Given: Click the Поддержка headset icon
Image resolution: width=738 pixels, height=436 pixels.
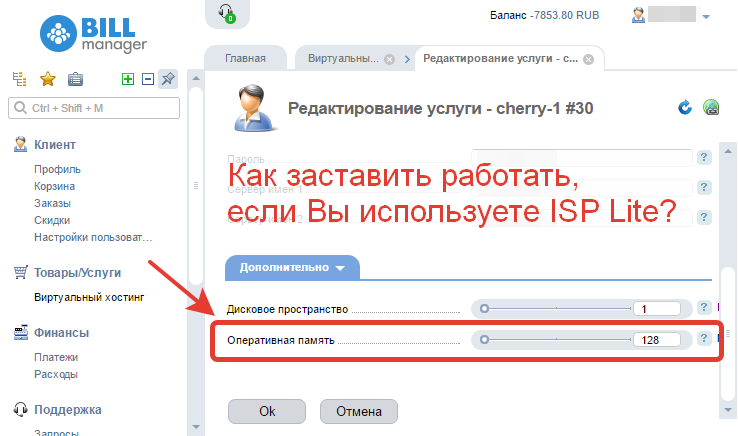Looking at the screenshot, I should point(20,409).
